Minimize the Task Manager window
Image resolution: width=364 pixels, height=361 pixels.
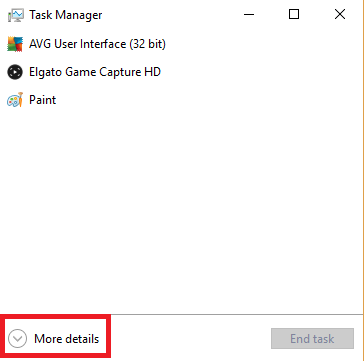pos(249,14)
